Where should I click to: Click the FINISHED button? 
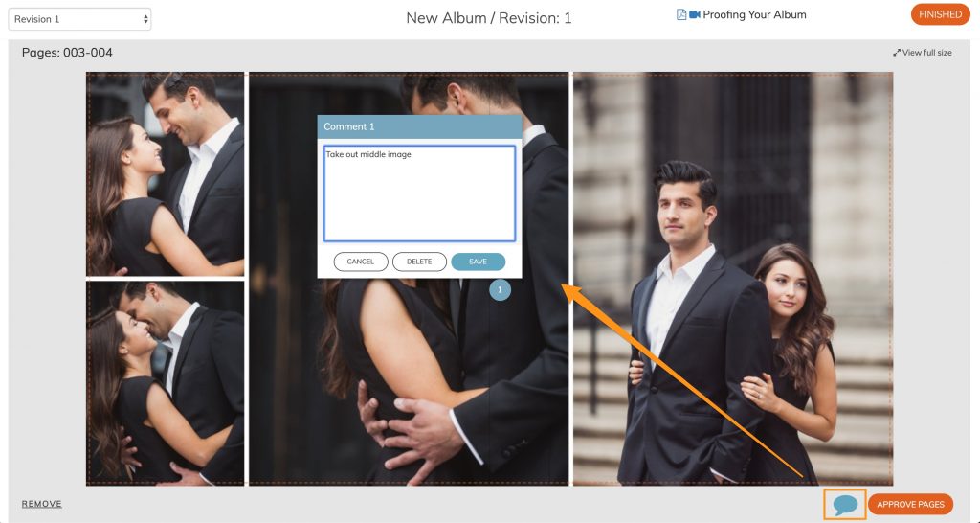(940, 14)
